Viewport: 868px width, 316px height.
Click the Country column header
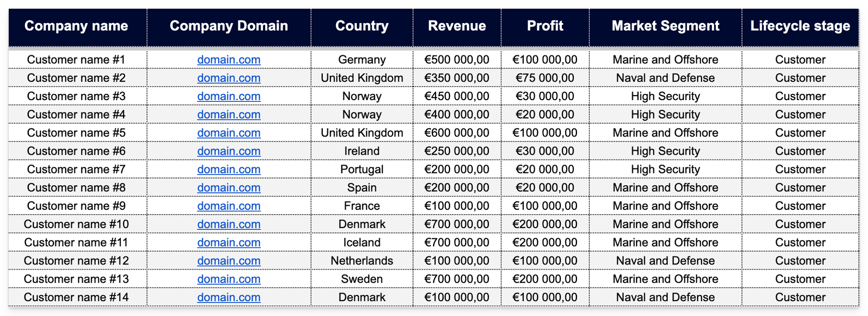(x=362, y=26)
